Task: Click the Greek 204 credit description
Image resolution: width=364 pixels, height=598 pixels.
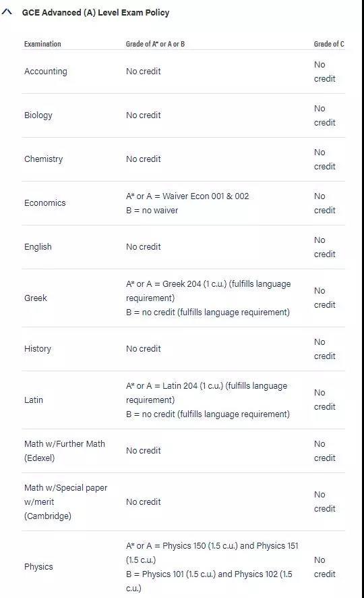Action: click(x=208, y=291)
